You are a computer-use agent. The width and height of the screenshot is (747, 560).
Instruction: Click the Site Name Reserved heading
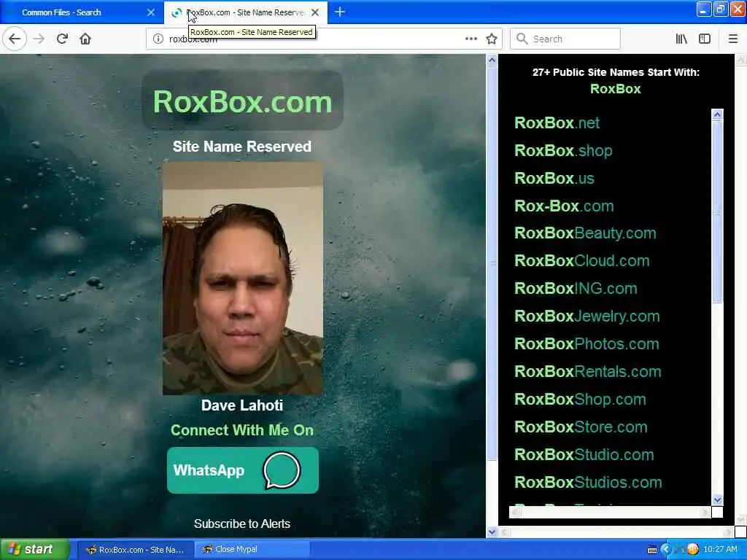tap(242, 146)
